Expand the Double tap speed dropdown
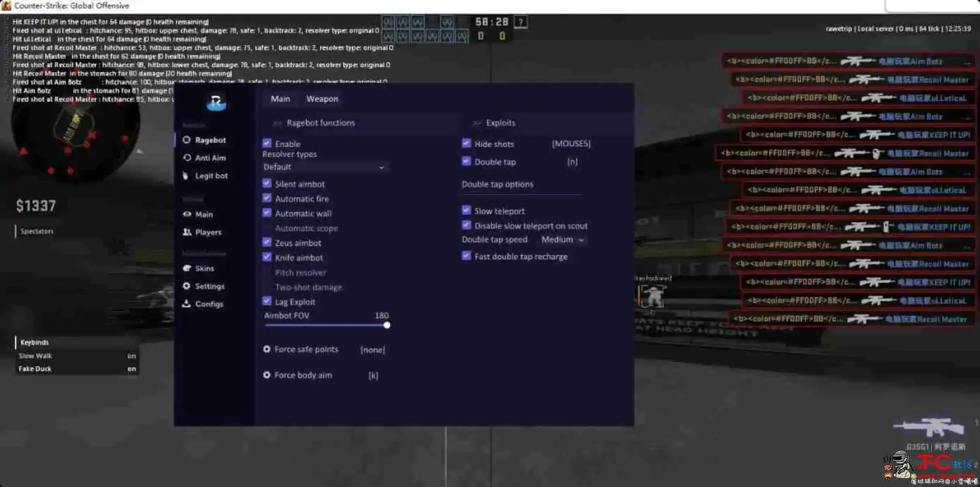 561,239
